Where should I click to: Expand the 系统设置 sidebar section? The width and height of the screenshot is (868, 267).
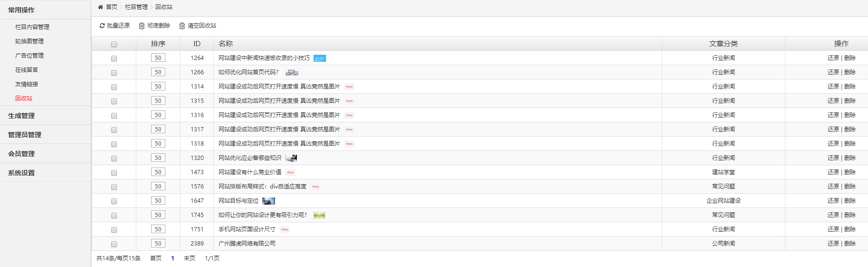(21, 173)
